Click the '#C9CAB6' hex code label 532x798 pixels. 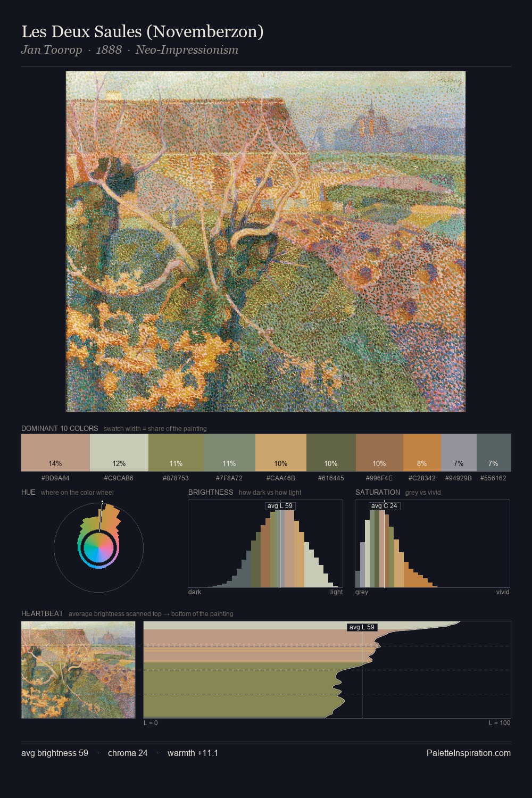(119, 478)
